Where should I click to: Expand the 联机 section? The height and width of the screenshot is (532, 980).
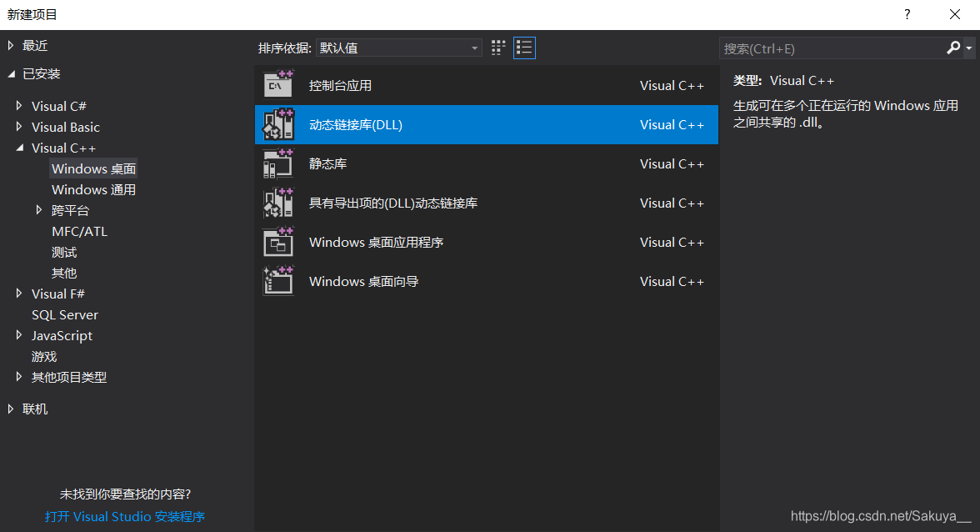click(11, 409)
